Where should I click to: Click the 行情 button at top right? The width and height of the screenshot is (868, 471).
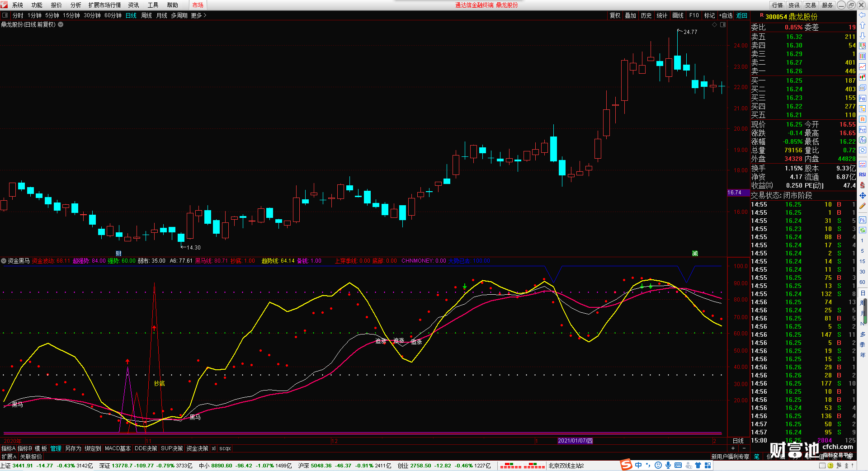pos(778,5)
